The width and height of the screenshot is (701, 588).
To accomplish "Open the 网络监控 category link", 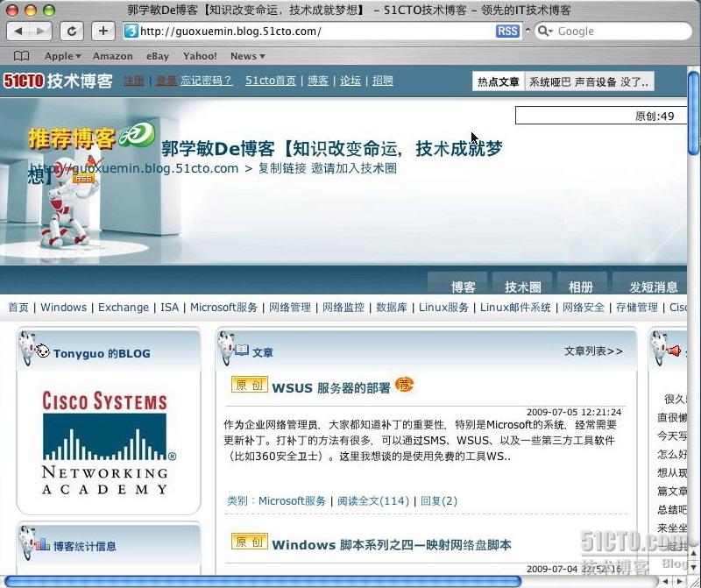I will pyautogui.click(x=343, y=308).
